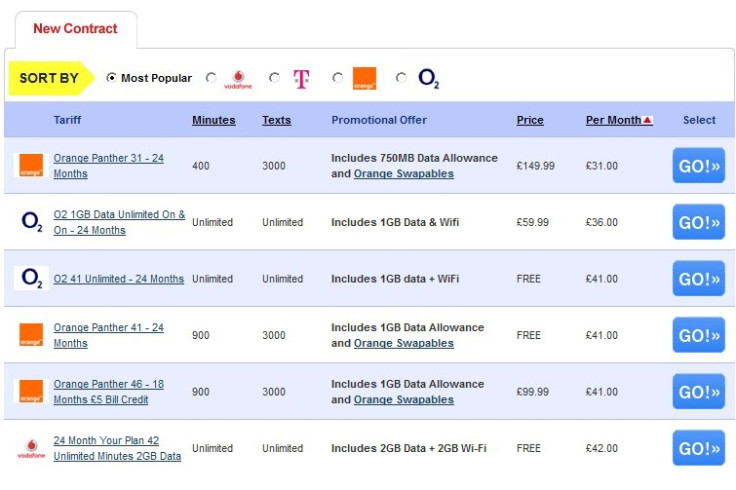Screen dimensions: 736x490
Task: Select the T-Mobile sort radio button
Action: pyautogui.click(x=275, y=77)
